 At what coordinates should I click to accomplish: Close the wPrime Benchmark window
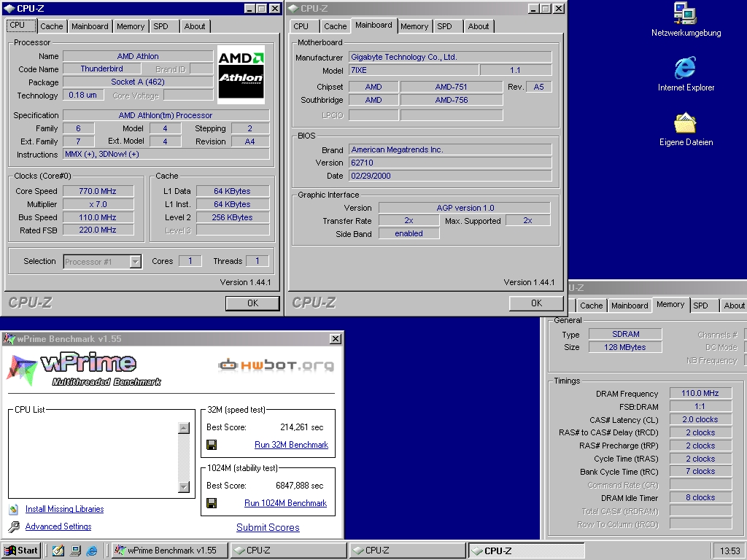pyautogui.click(x=336, y=338)
